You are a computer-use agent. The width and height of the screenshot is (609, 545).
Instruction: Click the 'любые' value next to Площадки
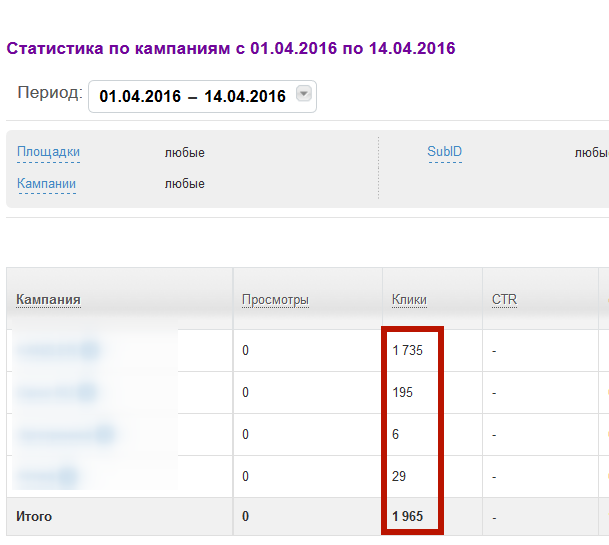(x=185, y=152)
